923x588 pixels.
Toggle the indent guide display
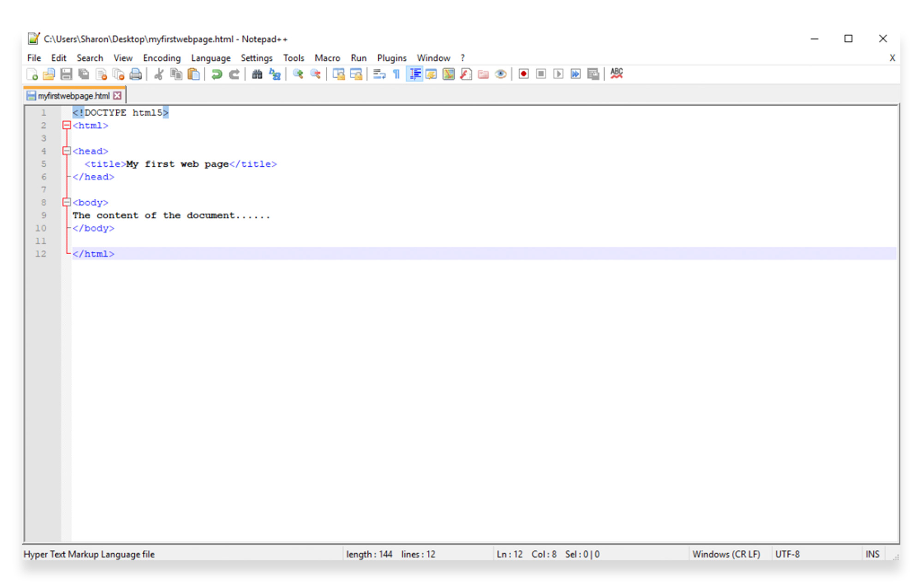(414, 74)
